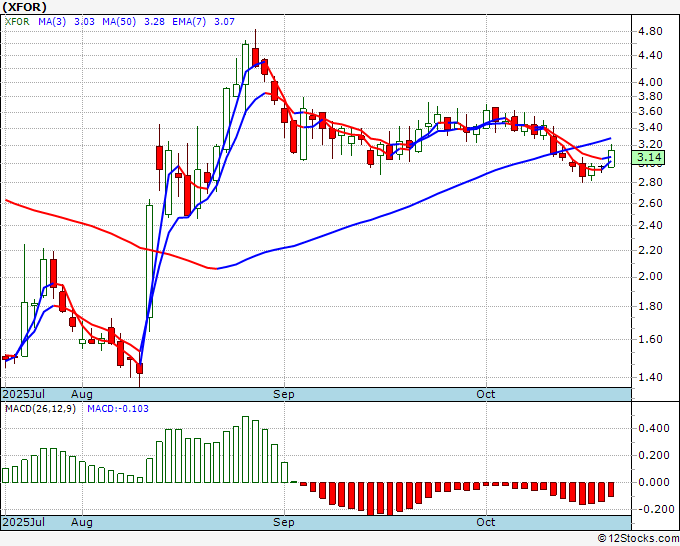
Task: Click the MACD(26,12,9) indicator label
Action: (40, 409)
